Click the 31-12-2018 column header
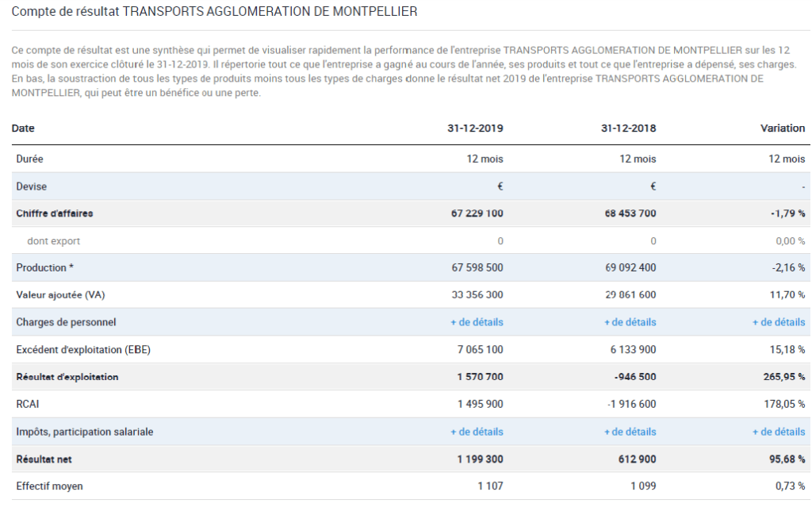 628,129
